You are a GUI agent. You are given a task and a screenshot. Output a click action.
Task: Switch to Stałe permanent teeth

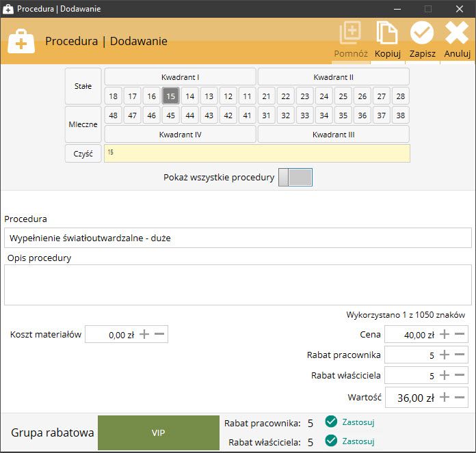[83, 86]
